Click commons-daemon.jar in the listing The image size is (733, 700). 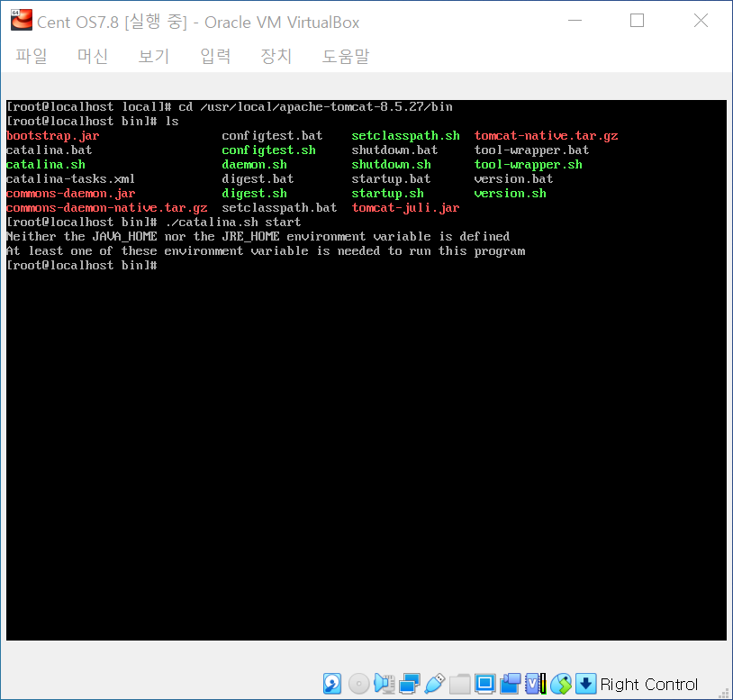pyautogui.click(x=70, y=194)
